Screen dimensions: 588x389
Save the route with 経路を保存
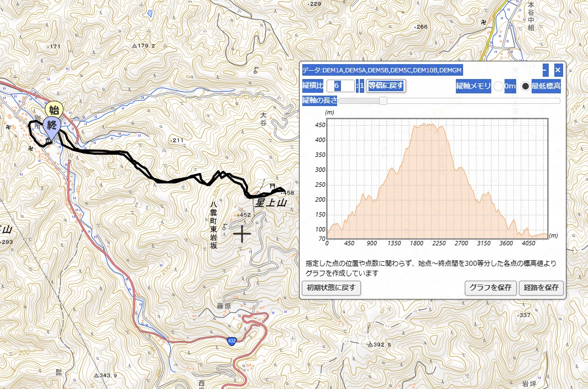coord(542,288)
